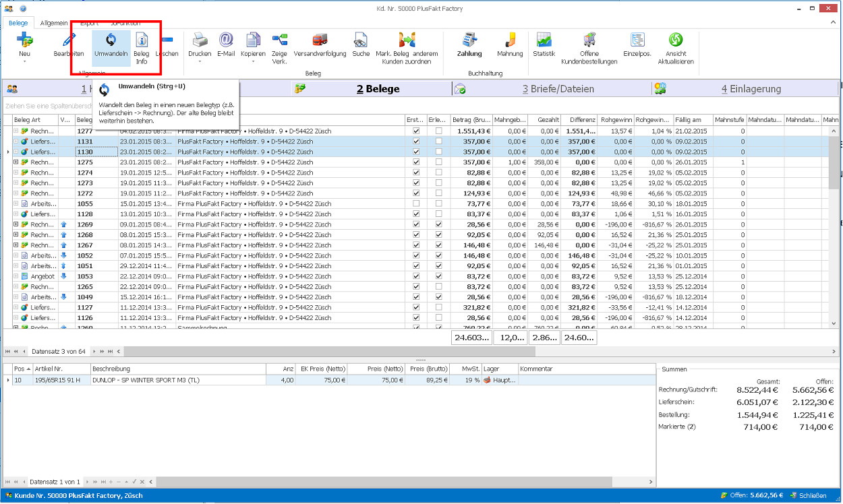Switch to the Allgemein ribbon tab
843x504 pixels.
coord(54,23)
